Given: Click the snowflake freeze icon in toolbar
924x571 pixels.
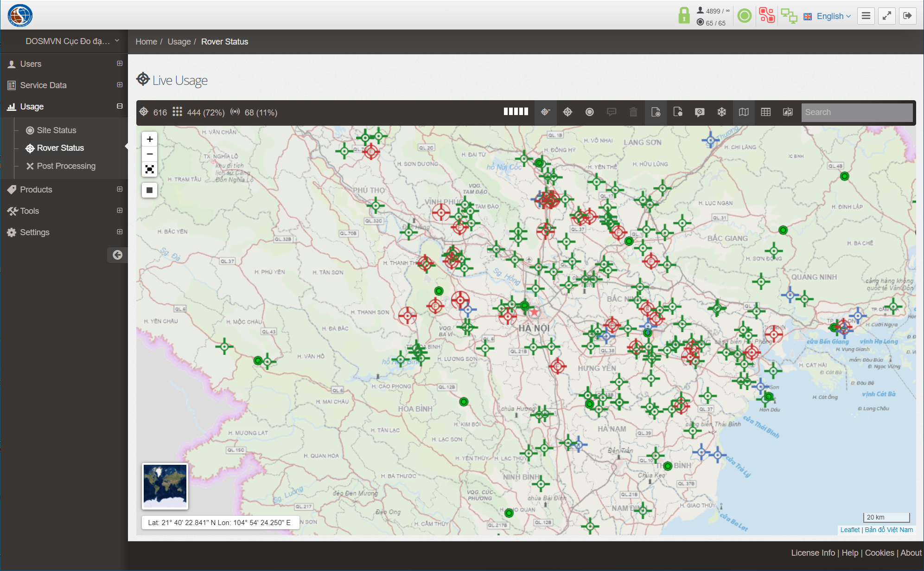Looking at the screenshot, I should tap(721, 112).
